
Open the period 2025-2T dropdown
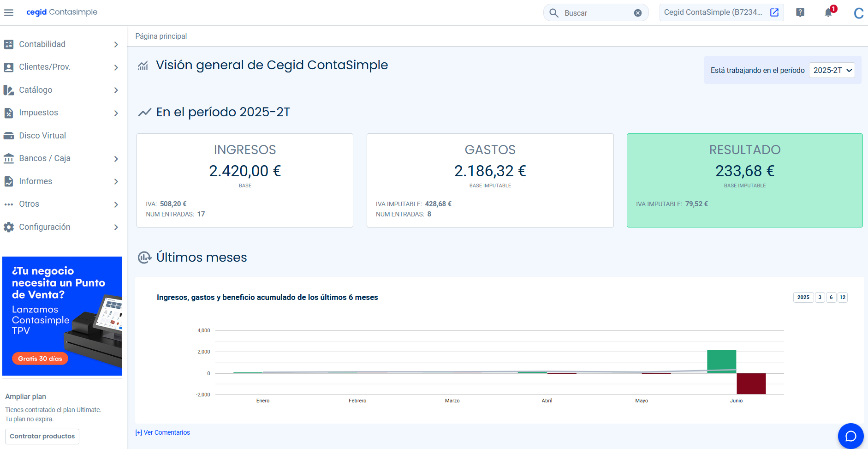832,70
